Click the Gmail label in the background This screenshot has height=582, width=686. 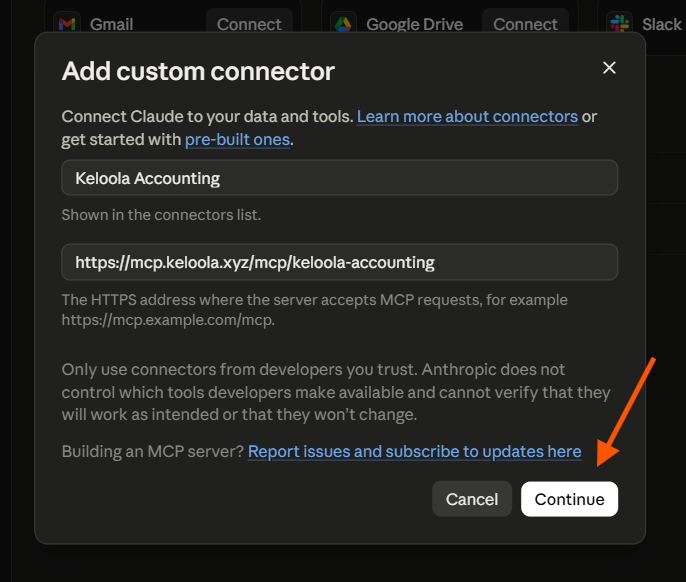click(111, 25)
